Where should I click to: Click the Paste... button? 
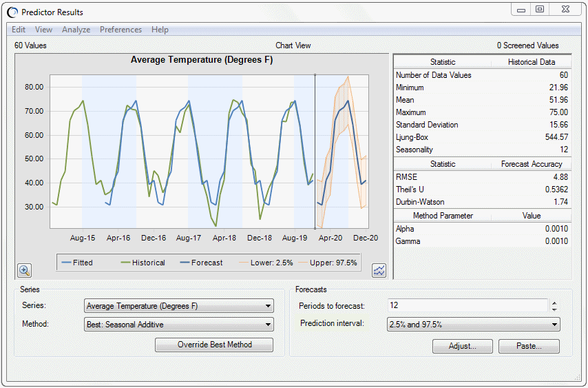[x=529, y=346]
